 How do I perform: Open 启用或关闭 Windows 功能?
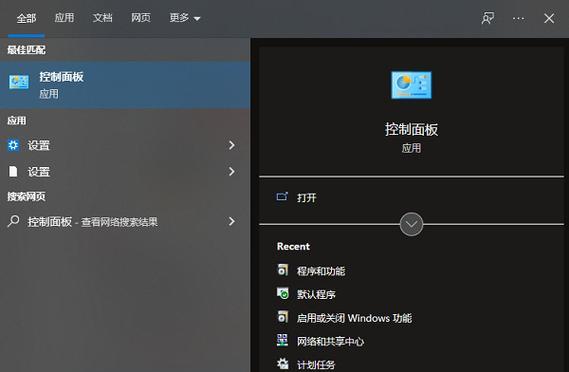[354, 318]
